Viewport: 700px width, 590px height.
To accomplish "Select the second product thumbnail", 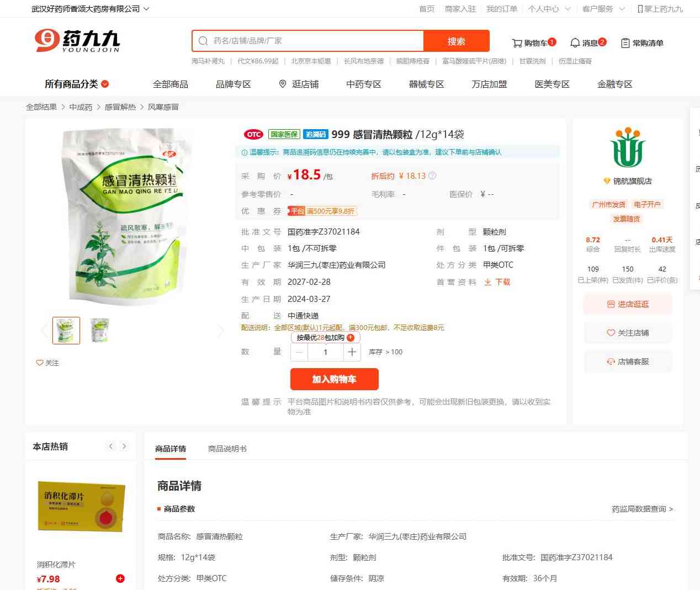I will [x=100, y=331].
